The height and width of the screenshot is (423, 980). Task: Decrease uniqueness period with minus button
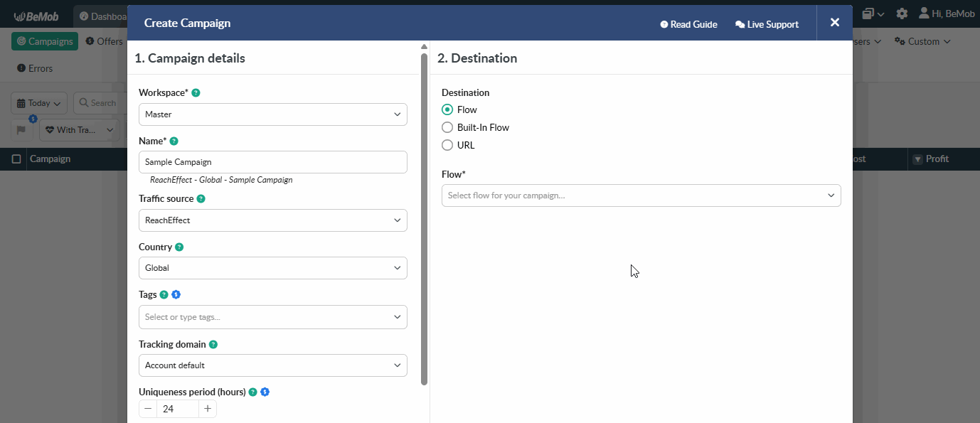click(x=148, y=409)
